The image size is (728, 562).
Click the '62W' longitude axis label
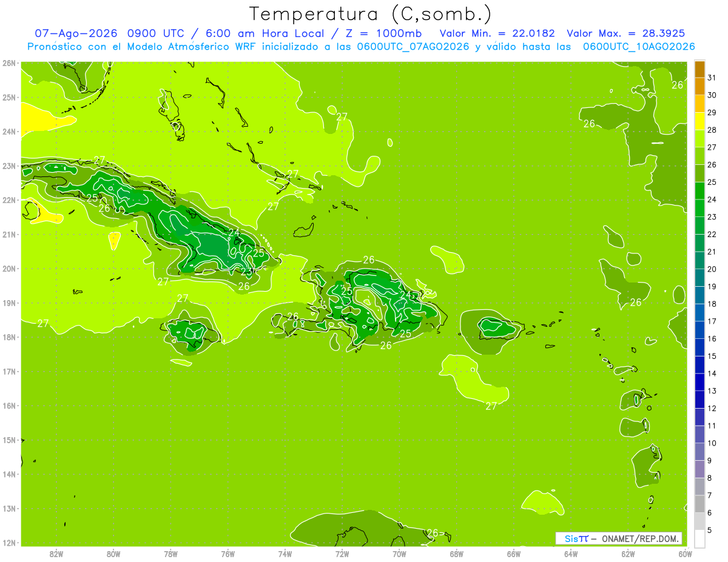point(628,554)
